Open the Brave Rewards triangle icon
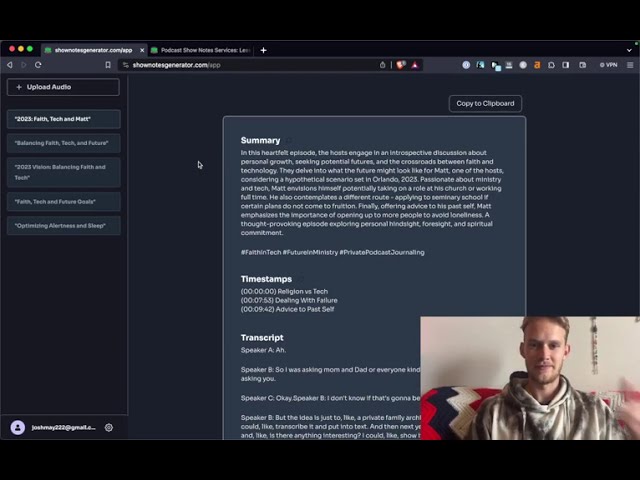The height and width of the screenshot is (480, 640). (415, 65)
